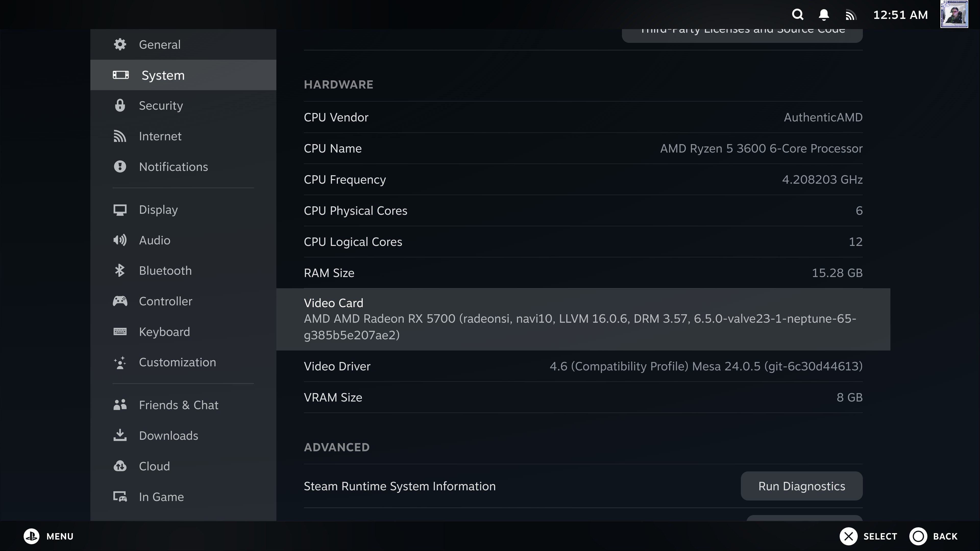
Task: Click the X SELECT button hint
Action: click(x=868, y=536)
